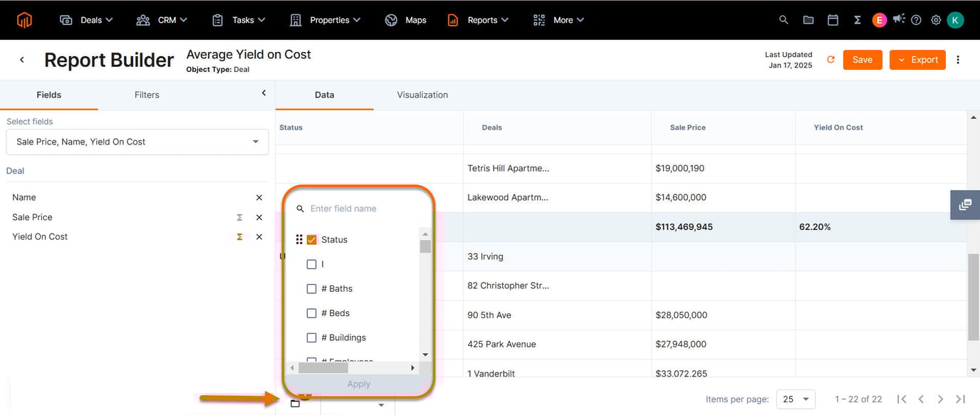Open the help question-mark icon
The image size is (980, 415).
[916, 19]
